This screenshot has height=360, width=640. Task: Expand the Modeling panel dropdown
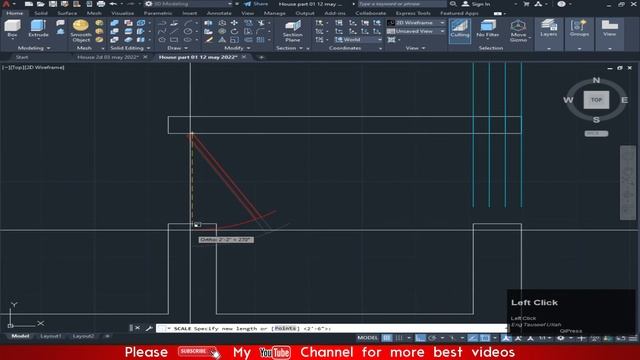tap(33, 48)
